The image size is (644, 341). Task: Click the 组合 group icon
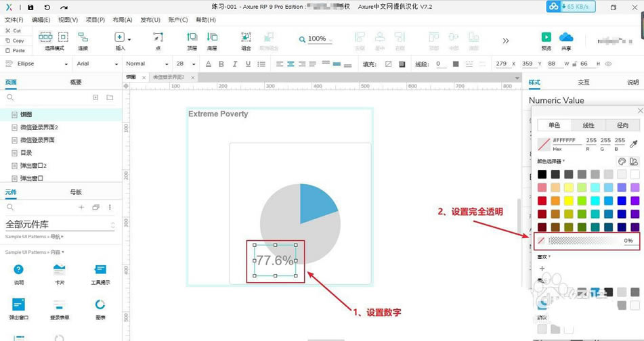coord(246,37)
